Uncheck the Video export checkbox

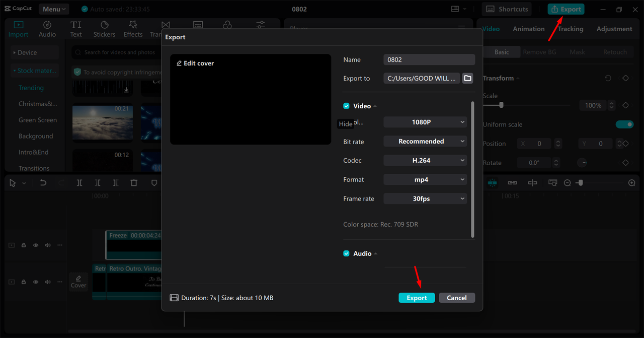coord(346,106)
